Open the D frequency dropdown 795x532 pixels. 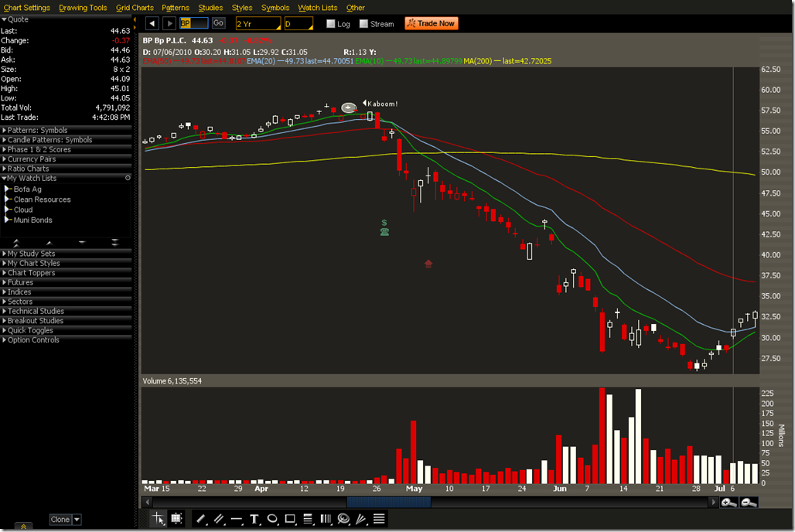299,24
